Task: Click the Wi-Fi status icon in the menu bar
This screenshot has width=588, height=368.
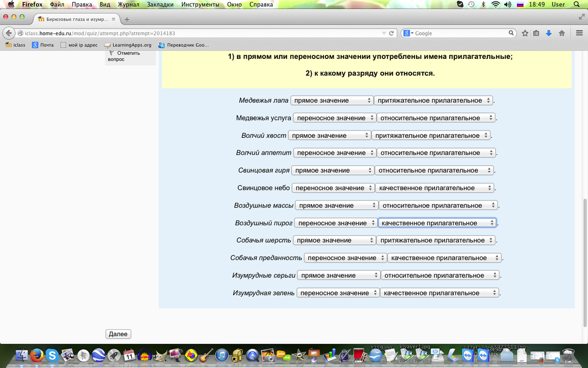Action: (495, 4)
